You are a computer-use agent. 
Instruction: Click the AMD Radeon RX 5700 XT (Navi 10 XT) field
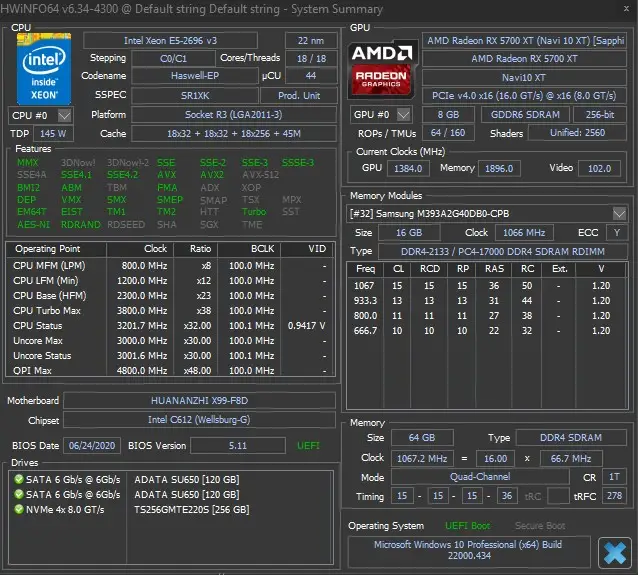pyautogui.click(x=524, y=41)
